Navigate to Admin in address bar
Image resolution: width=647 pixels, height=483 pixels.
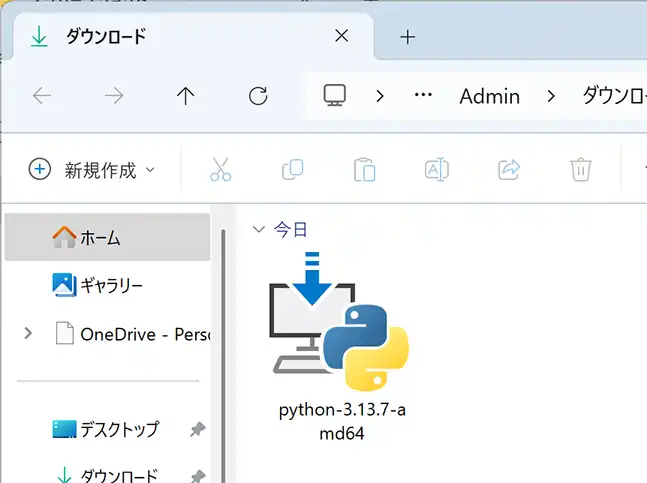click(x=490, y=97)
